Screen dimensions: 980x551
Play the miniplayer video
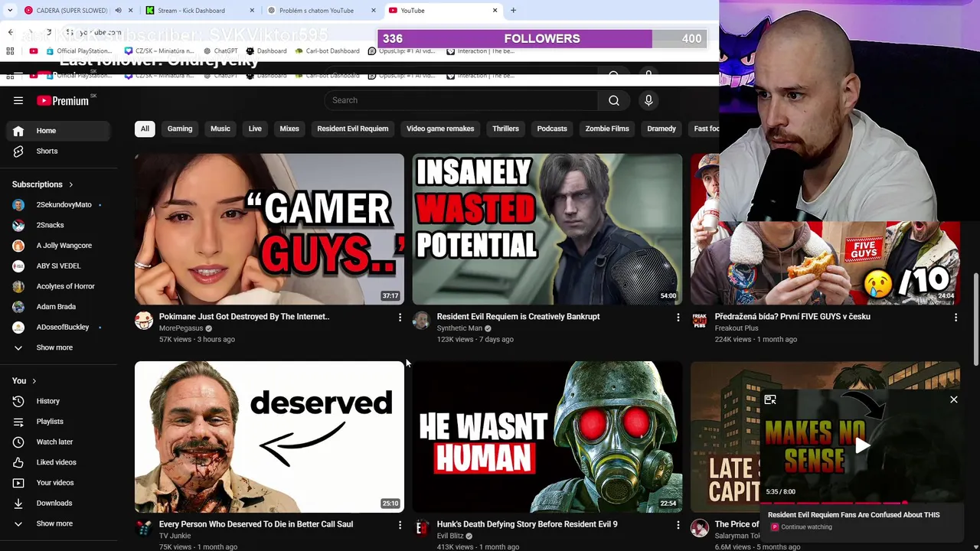point(862,445)
